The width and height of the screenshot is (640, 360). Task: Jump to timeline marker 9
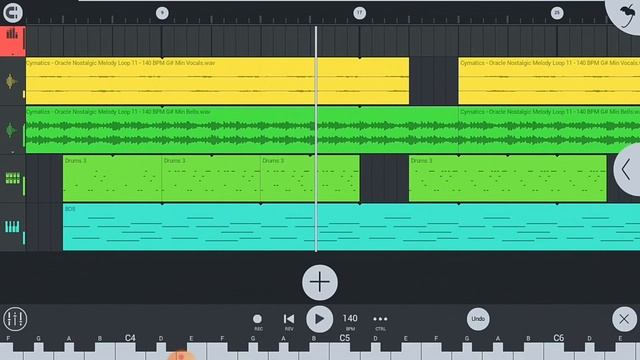[162, 13]
